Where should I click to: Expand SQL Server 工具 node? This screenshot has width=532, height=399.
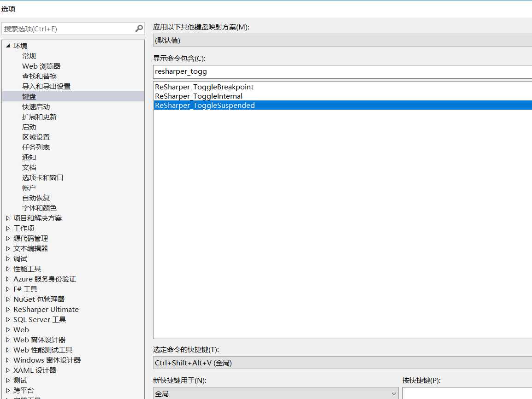point(8,320)
